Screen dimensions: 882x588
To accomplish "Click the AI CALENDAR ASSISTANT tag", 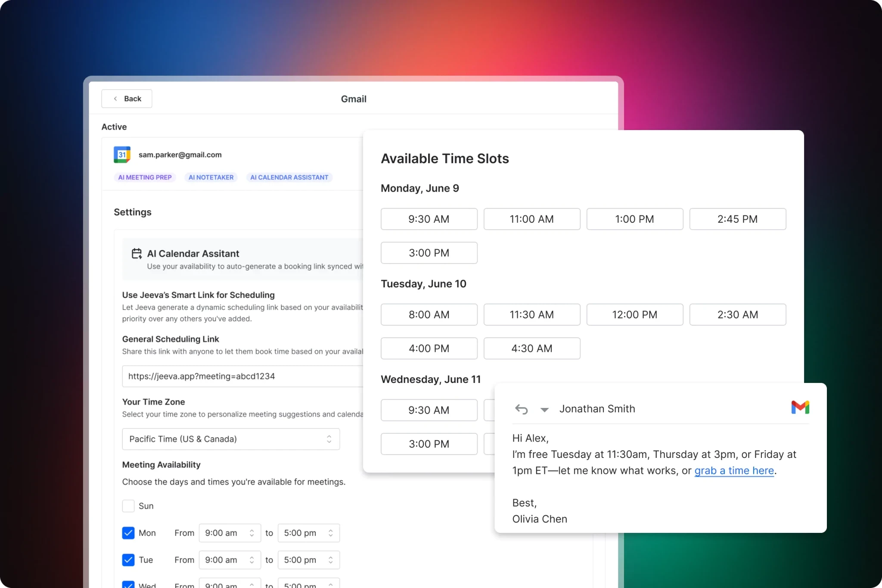I will [x=289, y=177].
